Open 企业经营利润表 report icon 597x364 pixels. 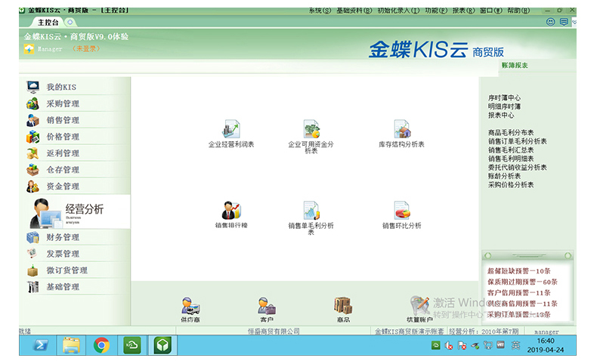pyautogui.click(x=231, y=129)
